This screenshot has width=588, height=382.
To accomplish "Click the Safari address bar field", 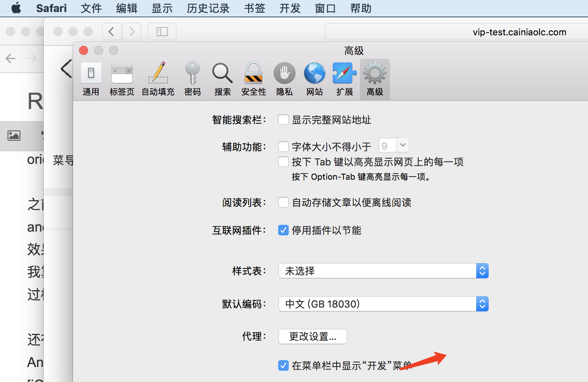I will (x=456, y=32).
